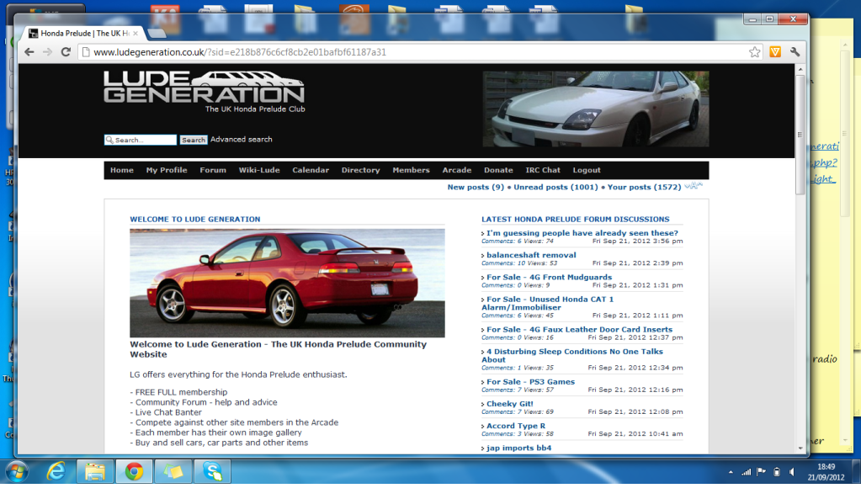Click the scrollbar down arrow in browser
Image resolution: width=861 pixels, height=504 pixels.
(800, 448)
